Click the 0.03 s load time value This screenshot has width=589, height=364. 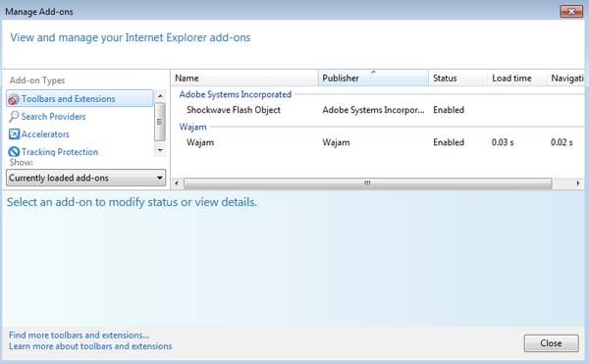pyautogui.click(x=503, y=142)
